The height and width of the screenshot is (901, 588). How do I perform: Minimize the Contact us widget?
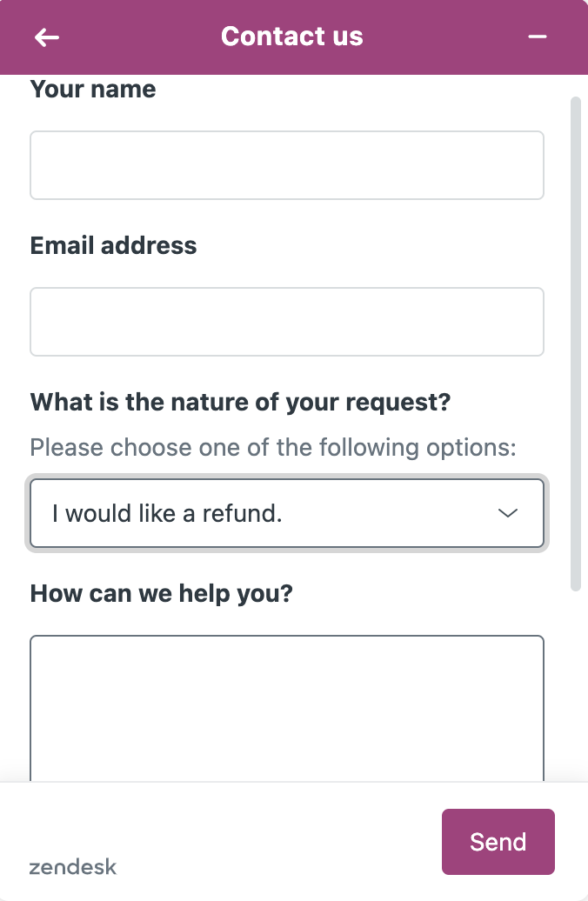[x=538, y=37]
